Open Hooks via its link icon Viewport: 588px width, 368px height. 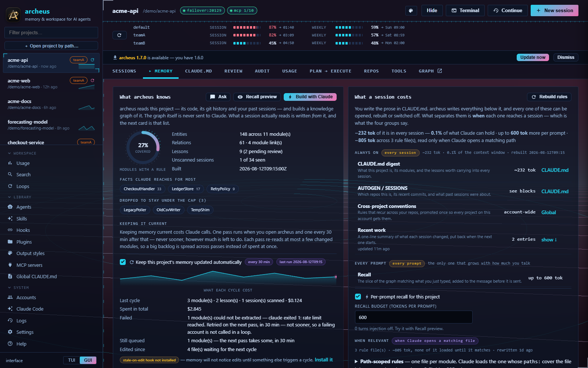(10, 230)
